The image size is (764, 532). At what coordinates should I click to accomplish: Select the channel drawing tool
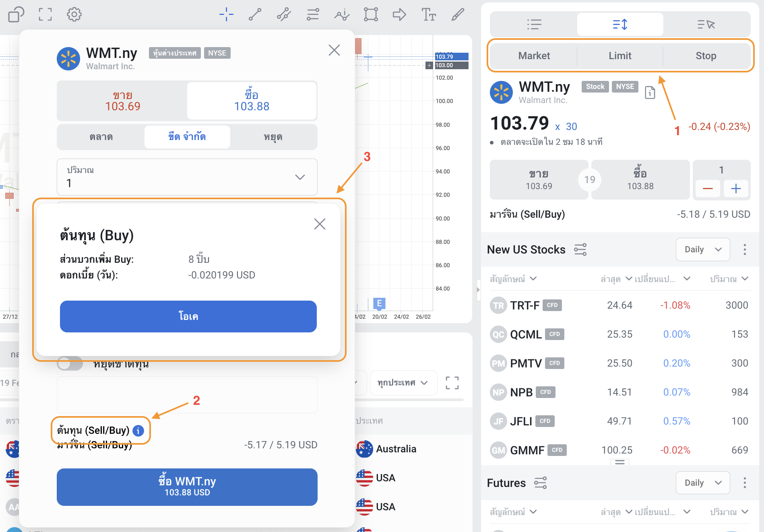(x=284, y=15)
